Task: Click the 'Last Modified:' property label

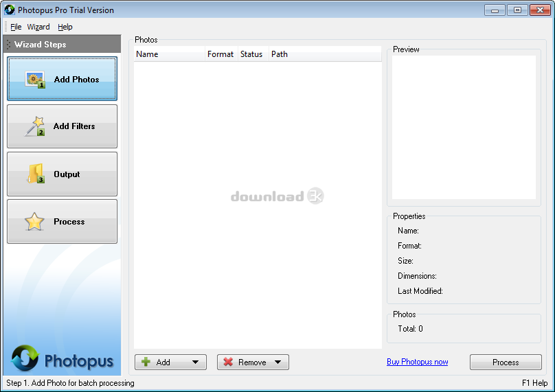Action: point(420,291)
